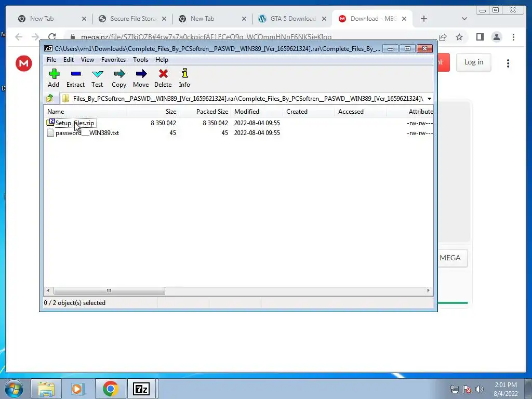This screenshot has width=532, height=399.
Task: Reload the page in Chrome
Action: pos(52,37)
